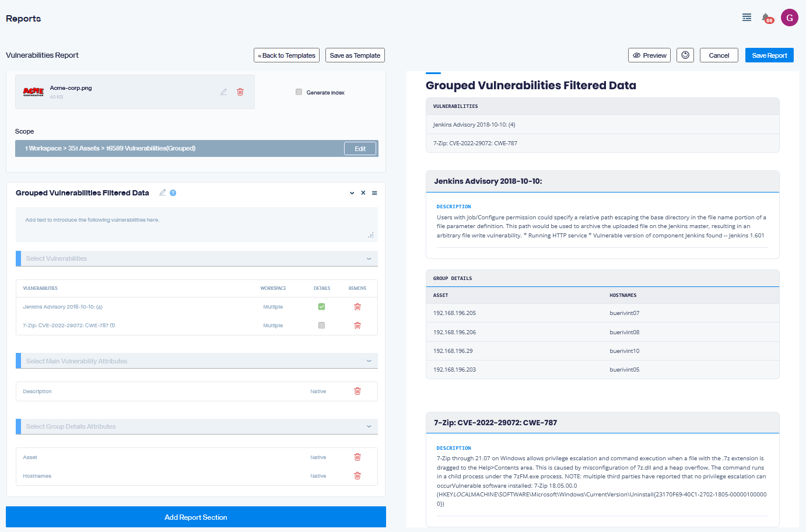Collapse the Grouped Vulnerabilities section chevron
Image resolution: width=806 pixels, height=532 pixels.
click(352, 193)
